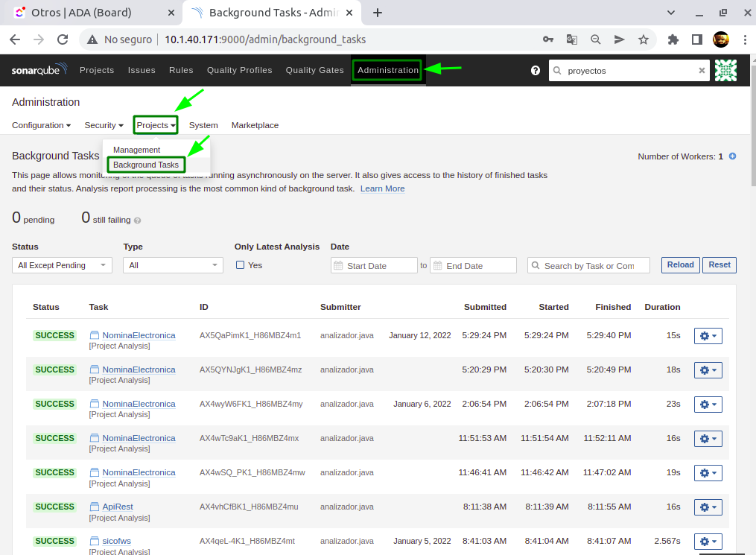Open the Learn More link
The width and height of the screenshot is (756, 555).
pyautogui.click(x=382, y=189)
